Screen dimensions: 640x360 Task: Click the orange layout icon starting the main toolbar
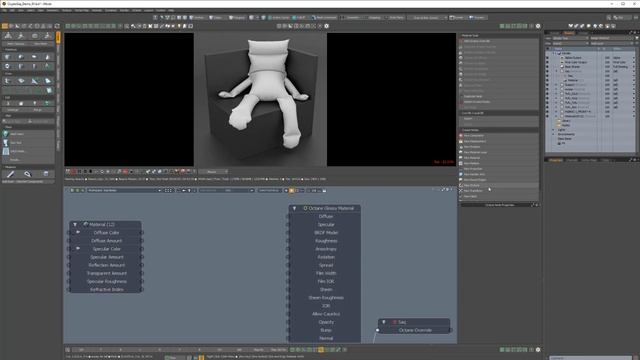(x=5, y=26)
